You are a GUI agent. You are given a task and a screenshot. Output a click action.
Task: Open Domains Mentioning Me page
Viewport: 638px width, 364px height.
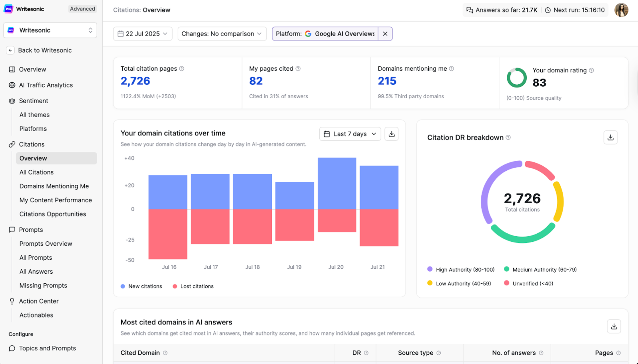point(54,186)
